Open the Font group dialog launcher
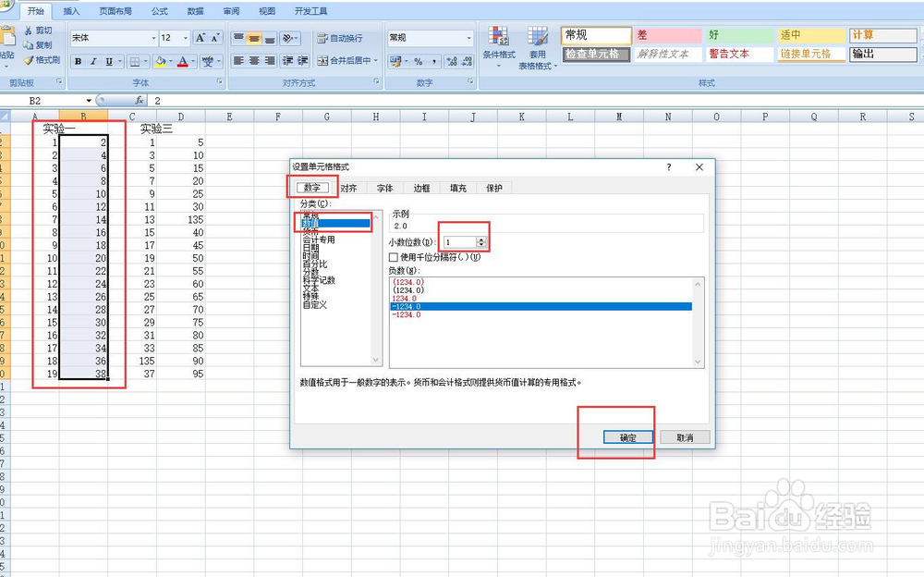The height and width of the screenshot is (577, 924). pyautogui.click(x=220, y=82)
